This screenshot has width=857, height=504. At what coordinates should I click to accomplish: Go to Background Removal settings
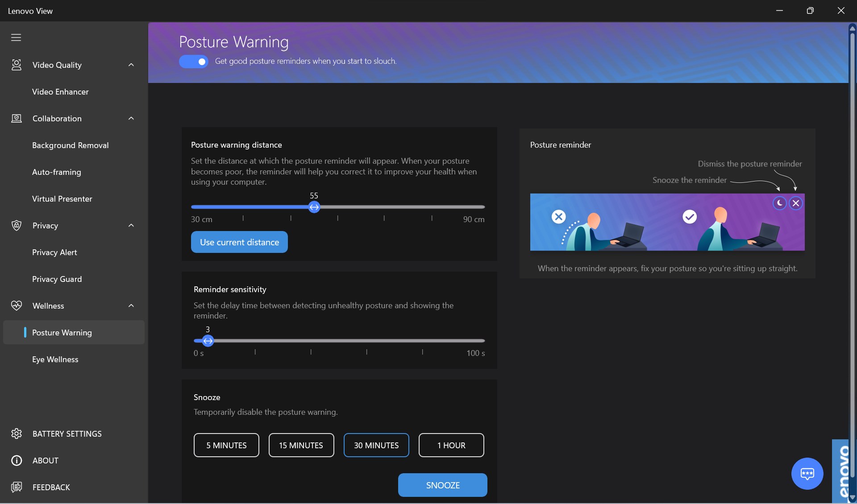70,145
